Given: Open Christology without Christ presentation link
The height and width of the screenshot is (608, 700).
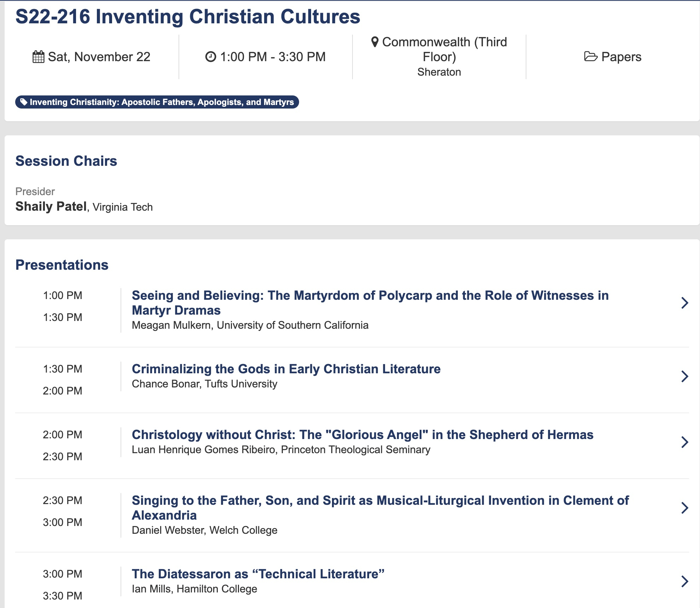Looking at the screenshot, I should click(362, 435).
